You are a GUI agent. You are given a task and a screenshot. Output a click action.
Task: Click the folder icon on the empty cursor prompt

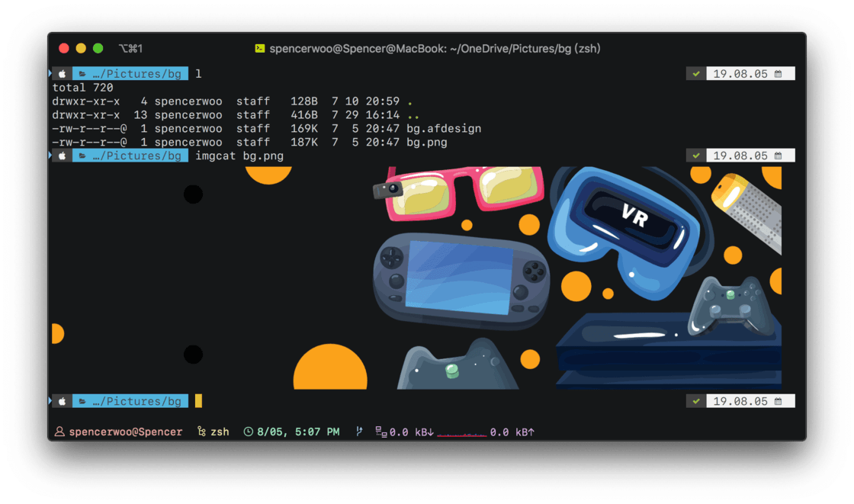pyautogui.click(x=82, y=402)
